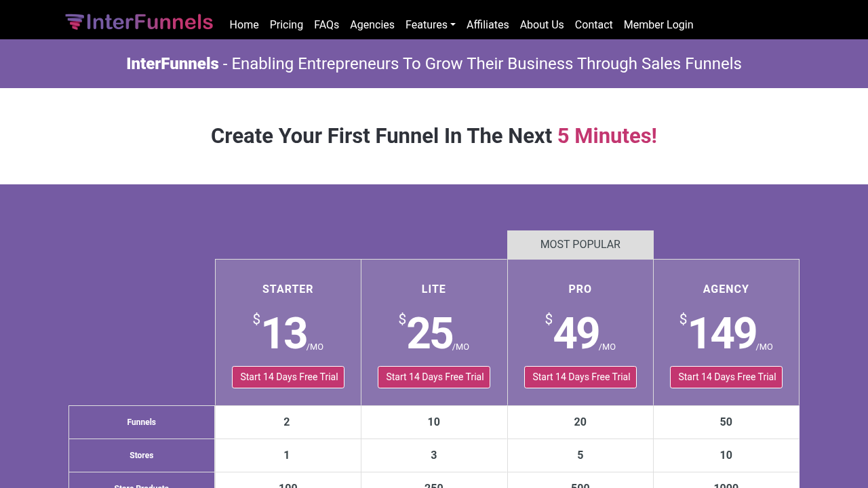This screenshot has height=488, width=868.
Task: Click the Stores value 3 for Lite
Action: [434, 455]
